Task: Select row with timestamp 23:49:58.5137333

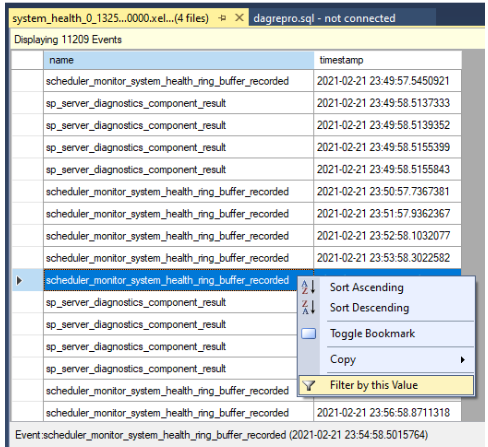Action: (236, 103)
